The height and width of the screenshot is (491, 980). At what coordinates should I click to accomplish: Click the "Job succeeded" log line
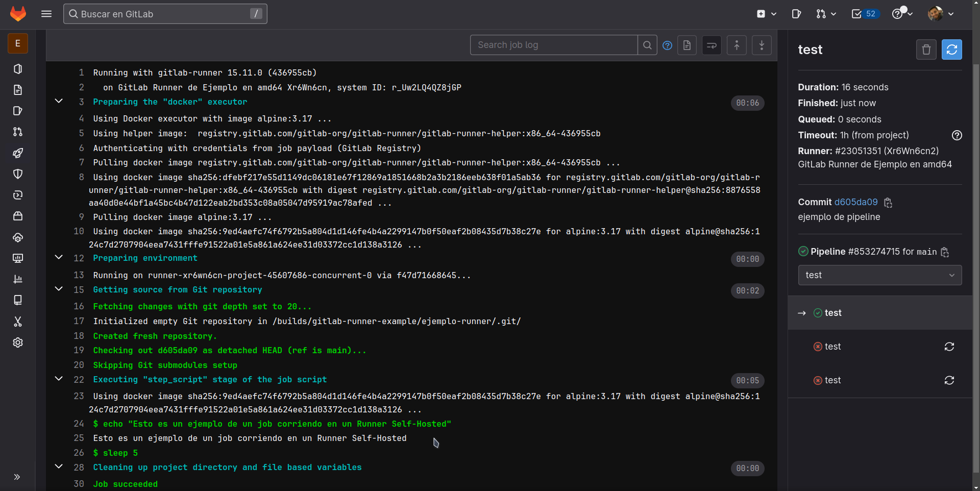pos(125,484)
